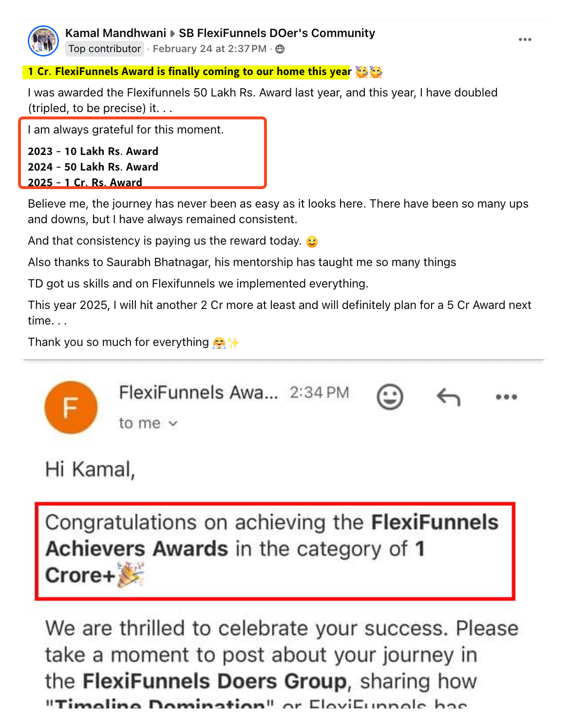Click the smiley emoji after "reward today"
Screen dimensions: 567x728
pos(312,241)
